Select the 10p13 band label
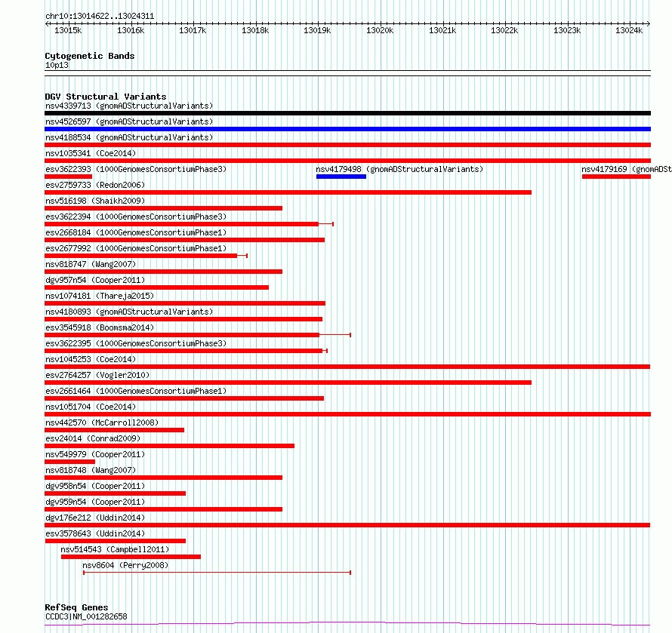The height and width of the screenshot is (633, 672). click(x=57, y=65)
